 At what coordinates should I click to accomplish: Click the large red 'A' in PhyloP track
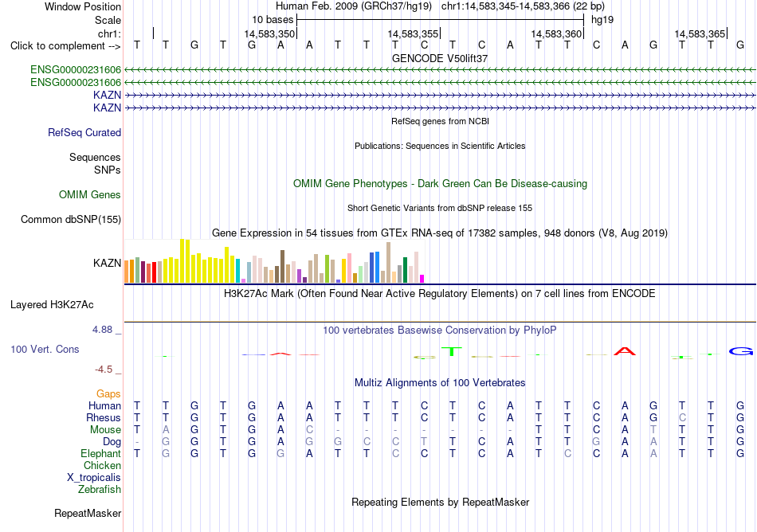625,351
